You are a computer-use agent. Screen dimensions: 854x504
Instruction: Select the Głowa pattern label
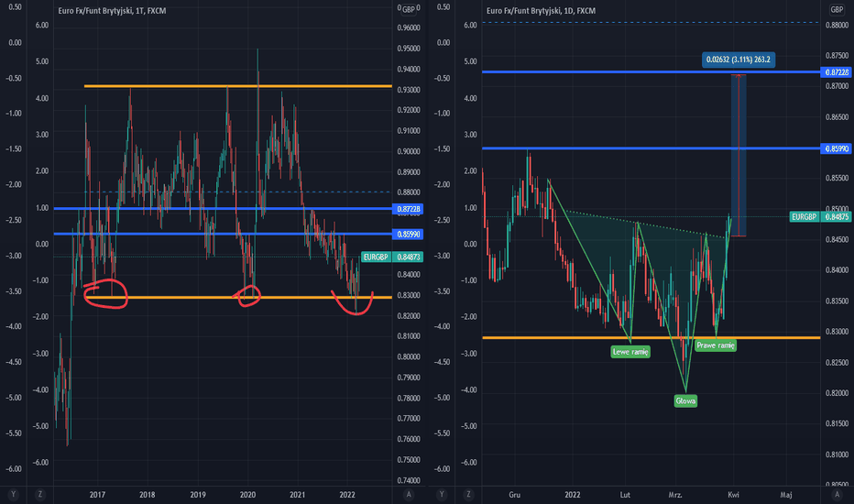(685, 401)
